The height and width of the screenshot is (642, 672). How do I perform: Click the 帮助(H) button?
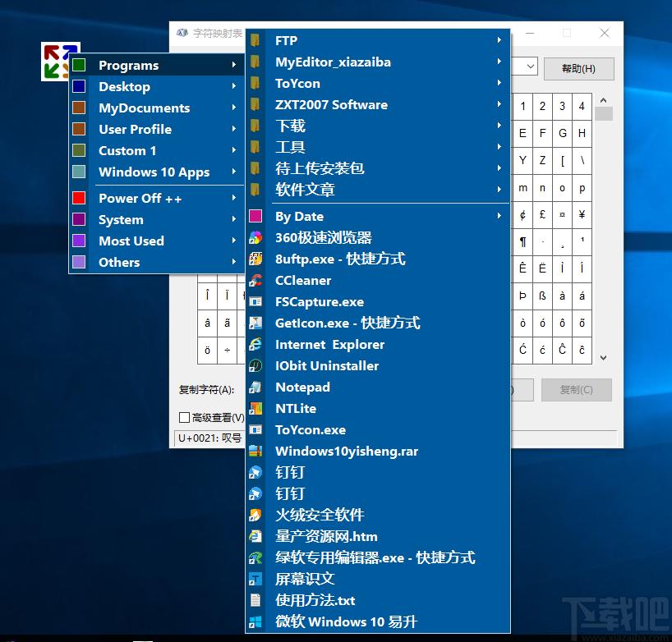point(579,68)
